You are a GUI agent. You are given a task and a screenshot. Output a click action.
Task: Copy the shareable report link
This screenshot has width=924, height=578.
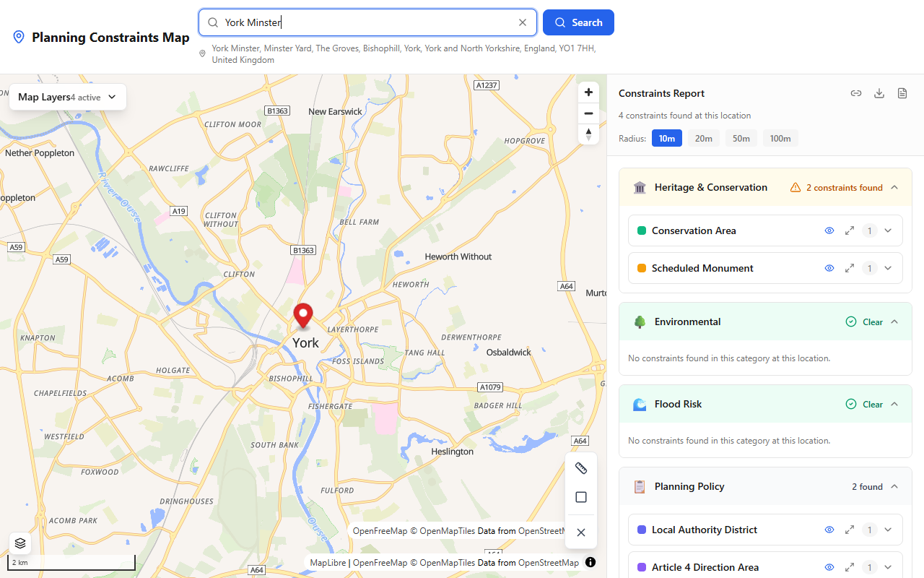click(x=855, y=92)
